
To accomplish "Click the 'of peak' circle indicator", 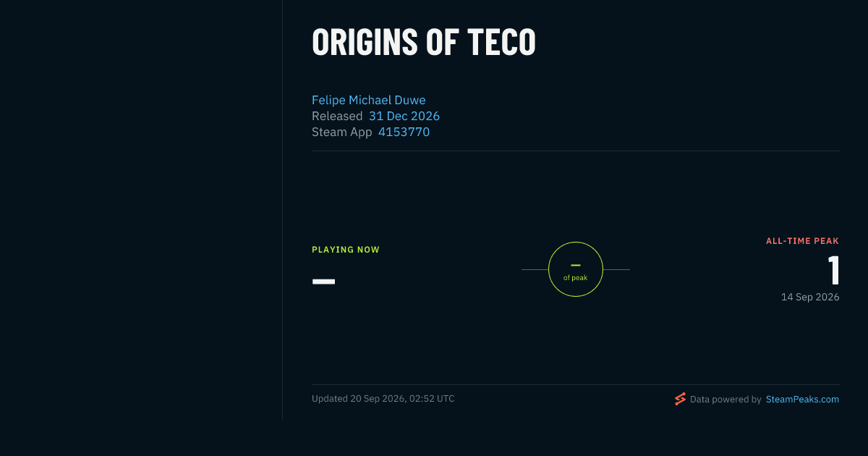I will tap(576, 269).
